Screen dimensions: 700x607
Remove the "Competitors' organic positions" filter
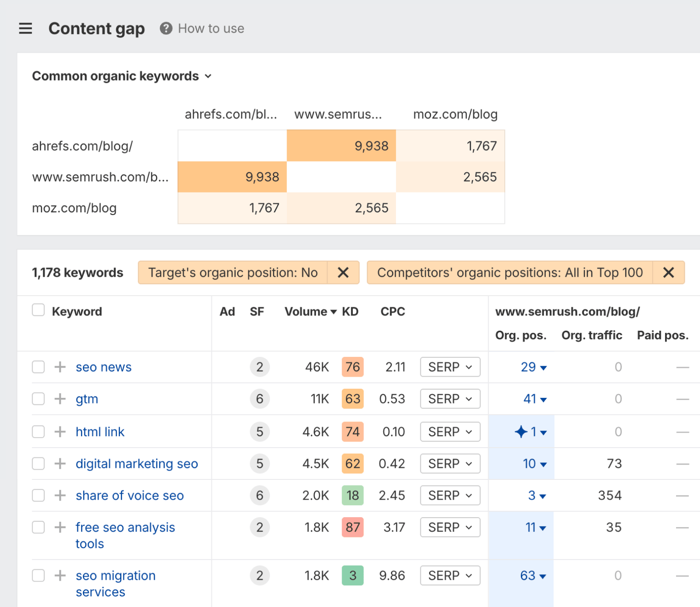click(668, 272)
